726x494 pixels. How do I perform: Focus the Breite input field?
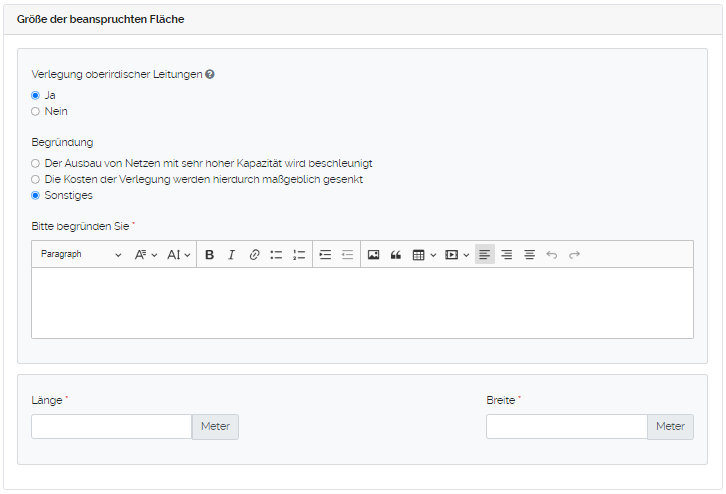pos(566,427)
